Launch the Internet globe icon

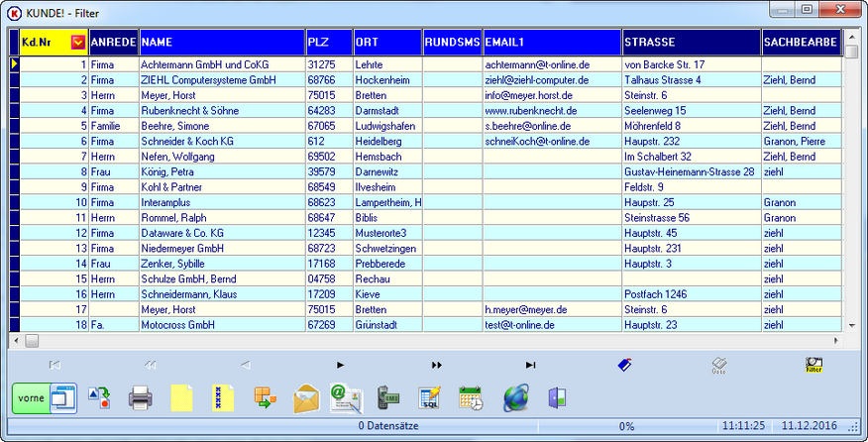(516, 398)
